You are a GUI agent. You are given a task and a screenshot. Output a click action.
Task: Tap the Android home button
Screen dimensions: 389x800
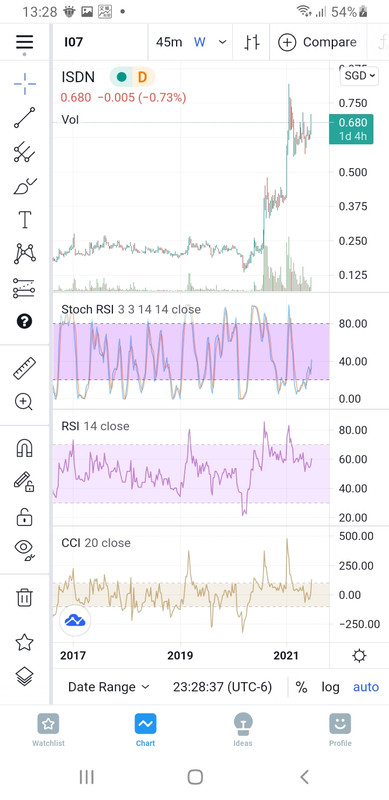[x=195, y=777]
